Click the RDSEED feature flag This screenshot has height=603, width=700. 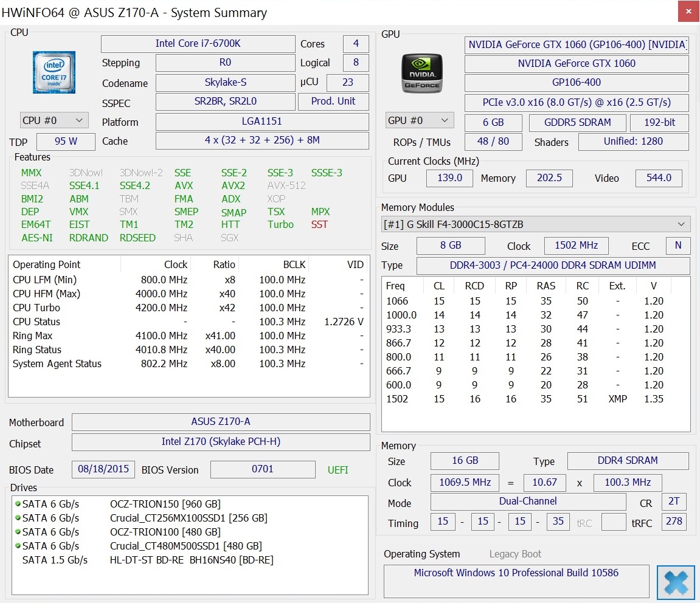pos(137,238)
